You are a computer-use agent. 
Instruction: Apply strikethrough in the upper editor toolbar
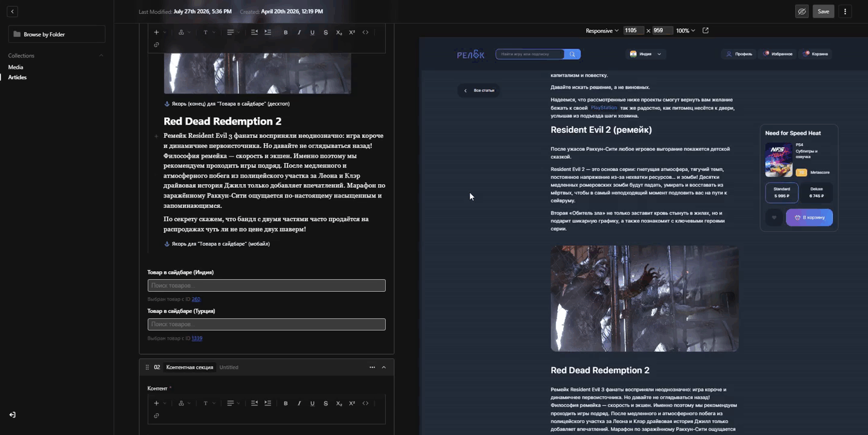coord(325,32)
